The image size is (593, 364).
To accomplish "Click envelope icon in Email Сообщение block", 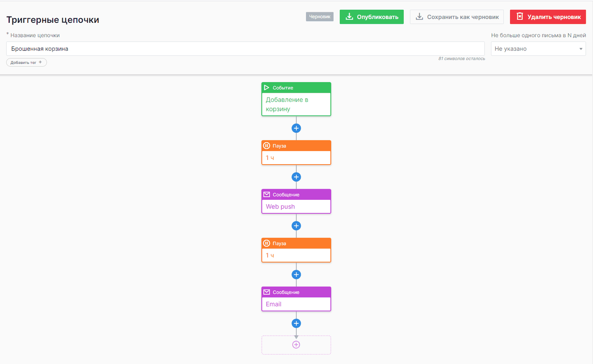I will (x=266, y=292).
